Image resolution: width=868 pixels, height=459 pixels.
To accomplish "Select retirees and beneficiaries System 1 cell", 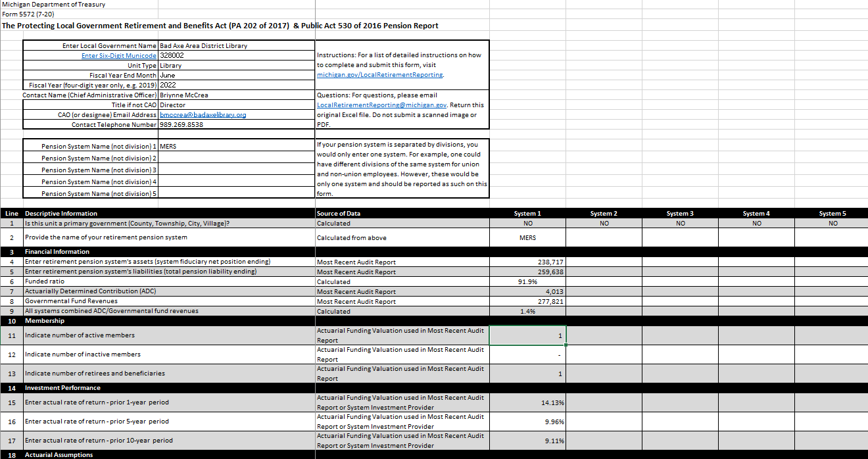I will point(527,374).
